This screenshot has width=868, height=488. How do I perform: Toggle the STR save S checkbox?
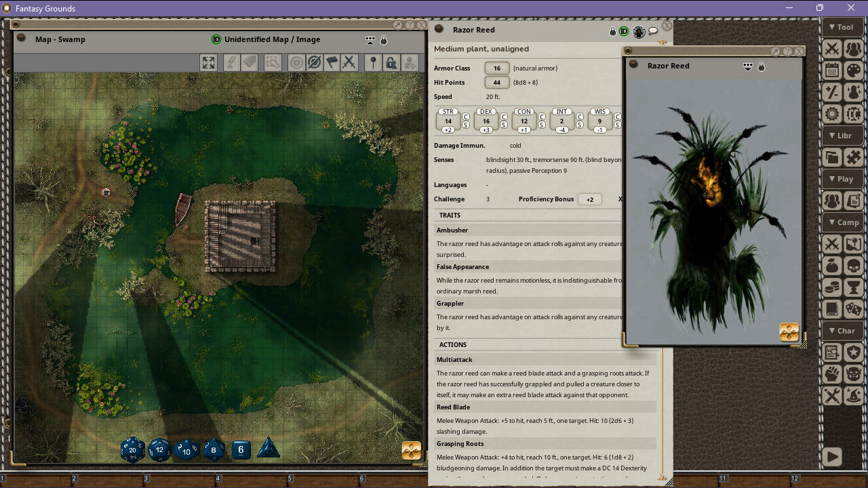(466, 125)
